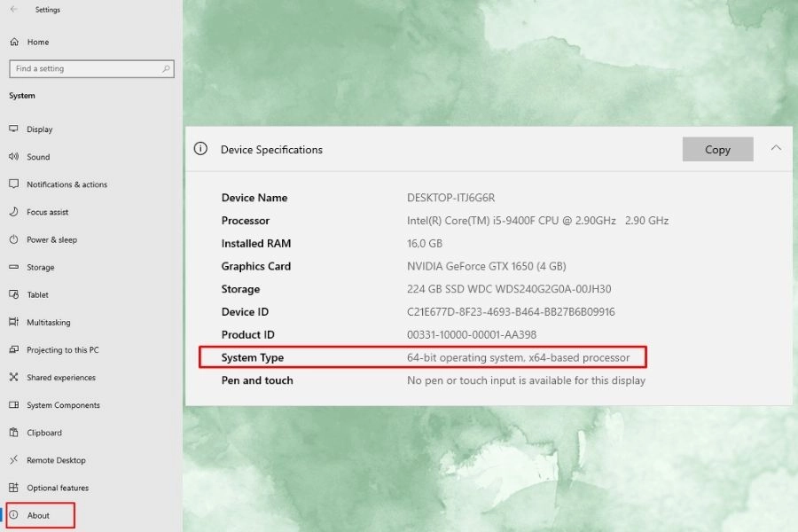The image size is (798, 532).
Task: Click the Display monitor icon
Action: point(13,129)
